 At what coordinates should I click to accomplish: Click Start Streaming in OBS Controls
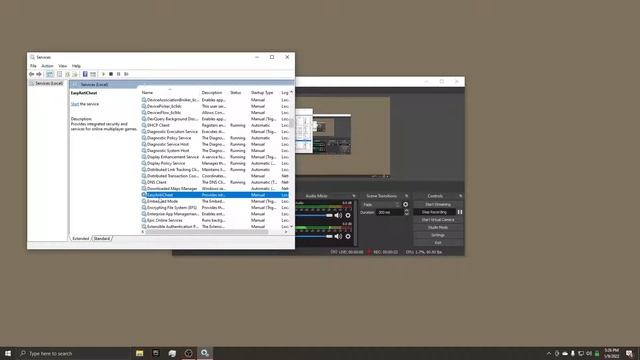[x=438, y=204]
